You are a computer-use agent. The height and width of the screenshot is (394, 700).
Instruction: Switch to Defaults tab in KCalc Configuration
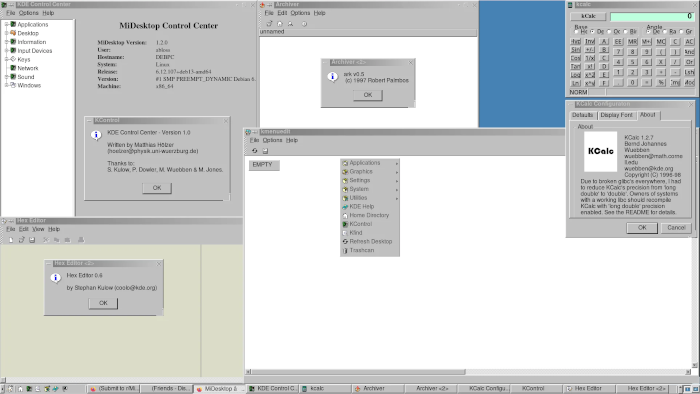[583, 115]
